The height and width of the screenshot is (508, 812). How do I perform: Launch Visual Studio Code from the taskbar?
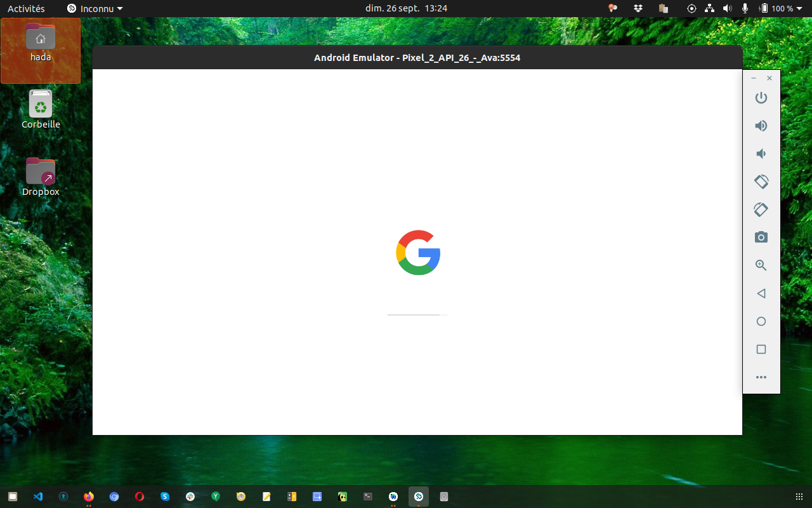38,497
